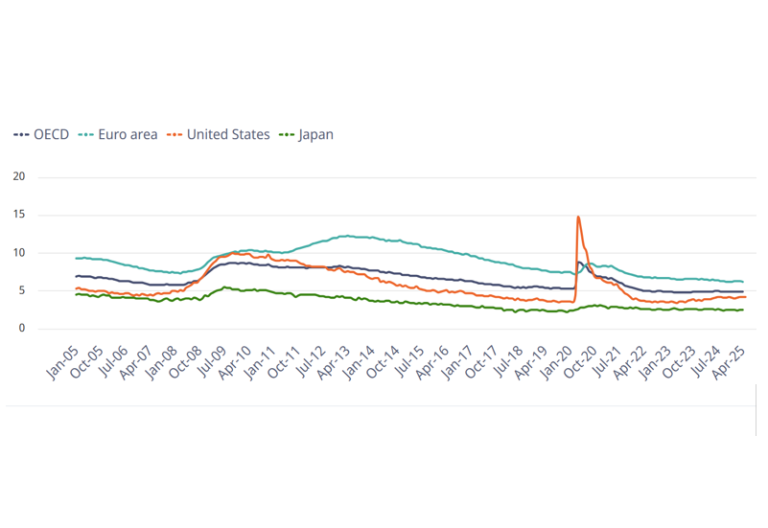
Task: Click the green Japan legend dash
Action: (286, 135)
